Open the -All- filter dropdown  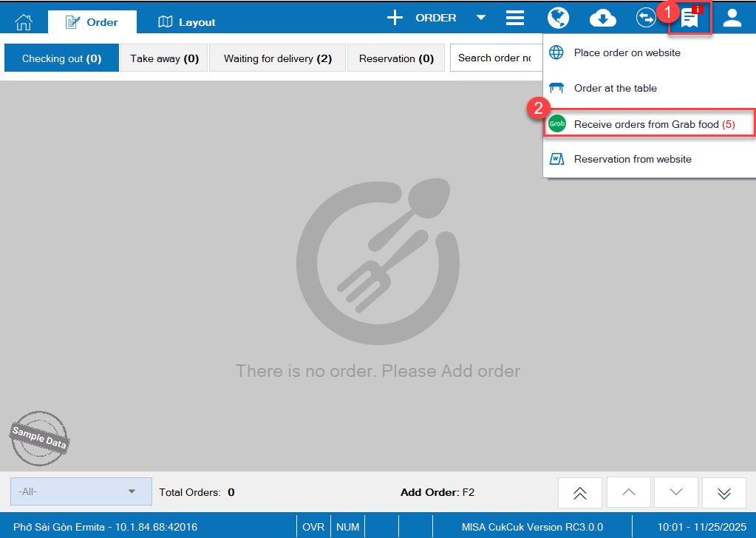click(81, 491)
